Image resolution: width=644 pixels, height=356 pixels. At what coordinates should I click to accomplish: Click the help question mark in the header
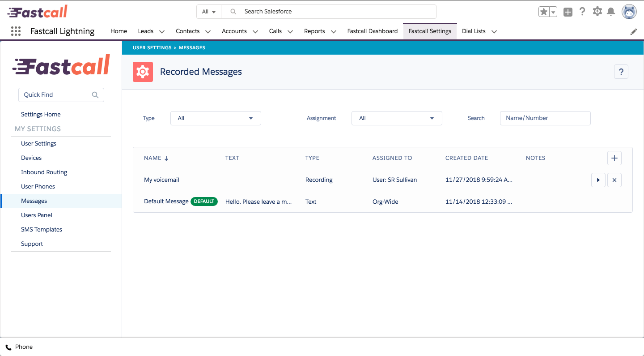(x=582, y=12)
